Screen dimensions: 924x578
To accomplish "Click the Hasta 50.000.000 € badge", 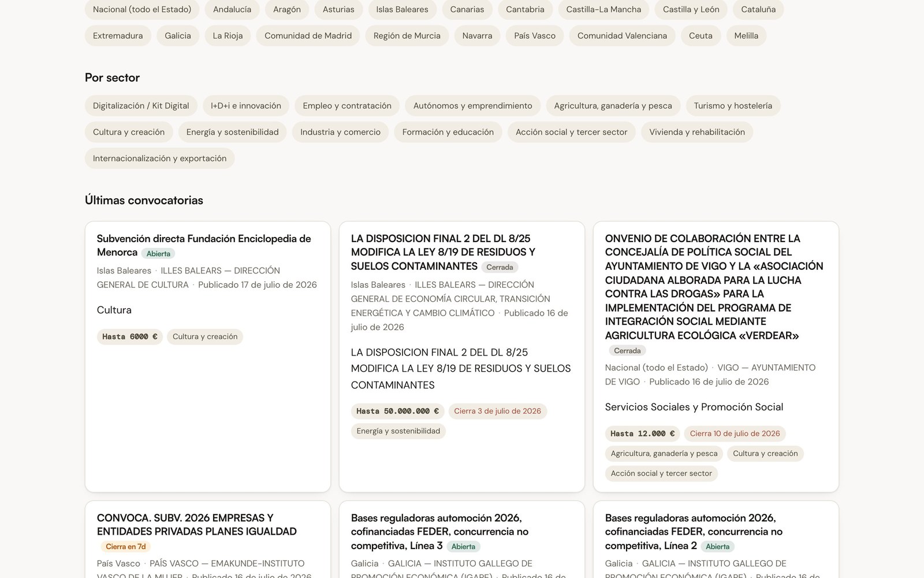I will point(397,412).
